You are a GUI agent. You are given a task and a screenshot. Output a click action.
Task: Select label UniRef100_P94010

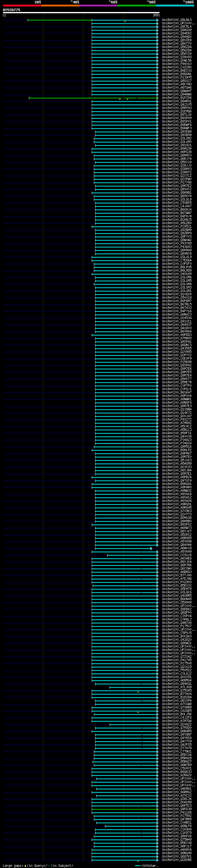click(177, 64)
